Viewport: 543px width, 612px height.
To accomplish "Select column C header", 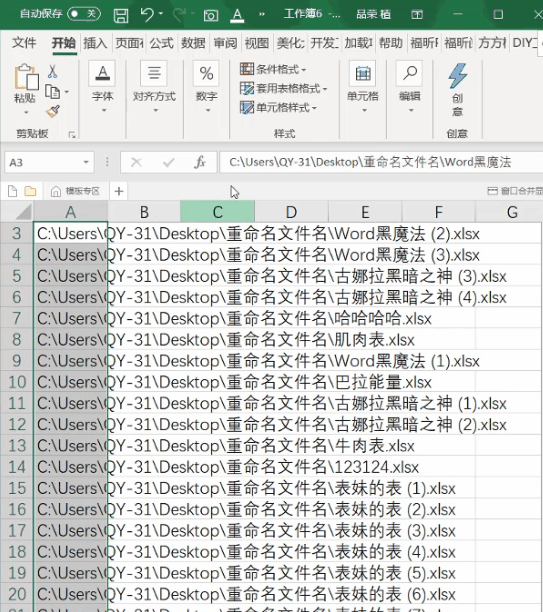I will click(217, 212).
